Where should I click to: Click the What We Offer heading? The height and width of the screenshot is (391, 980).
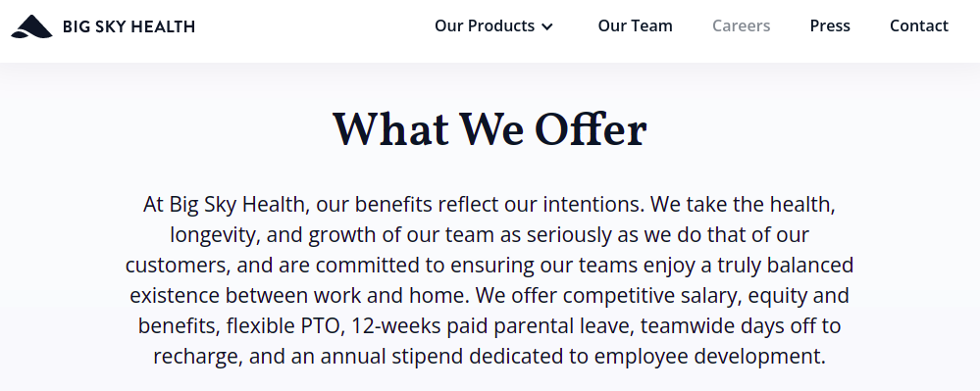coord(490,129)
